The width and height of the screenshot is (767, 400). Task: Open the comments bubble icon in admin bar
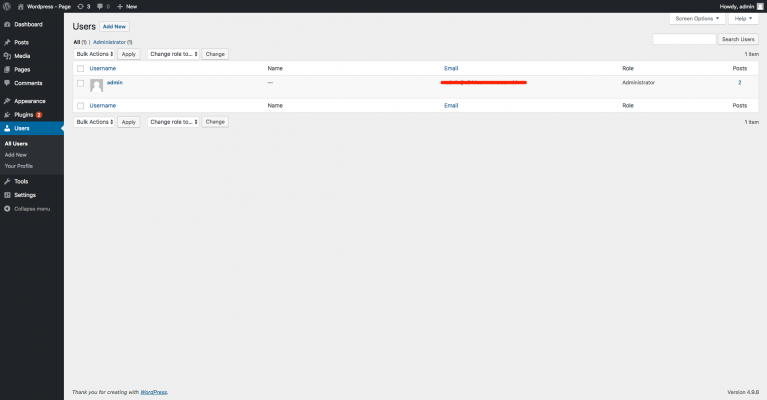pos(100,6)
